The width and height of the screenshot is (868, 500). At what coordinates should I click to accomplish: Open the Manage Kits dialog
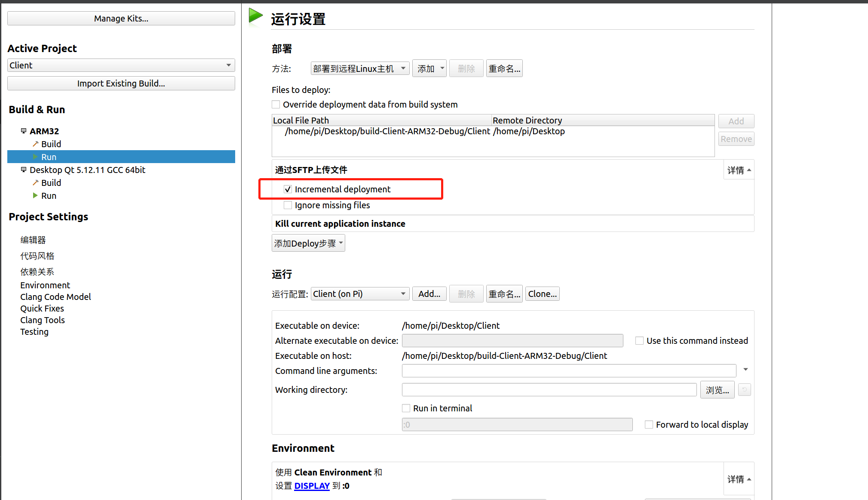pos(121,19)
